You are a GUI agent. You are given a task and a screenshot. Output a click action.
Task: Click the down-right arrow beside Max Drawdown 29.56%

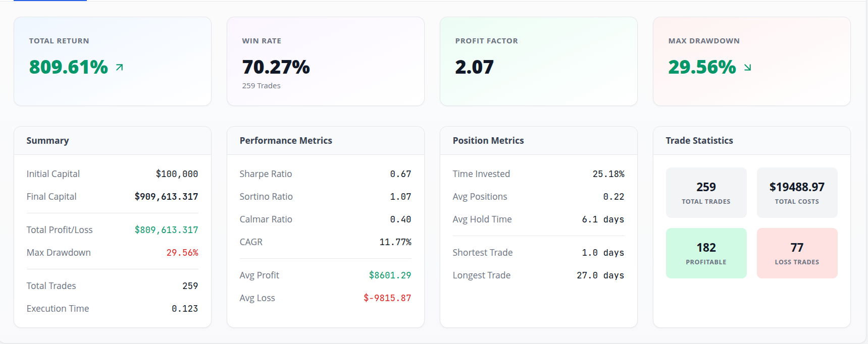(x=747, y=67)
